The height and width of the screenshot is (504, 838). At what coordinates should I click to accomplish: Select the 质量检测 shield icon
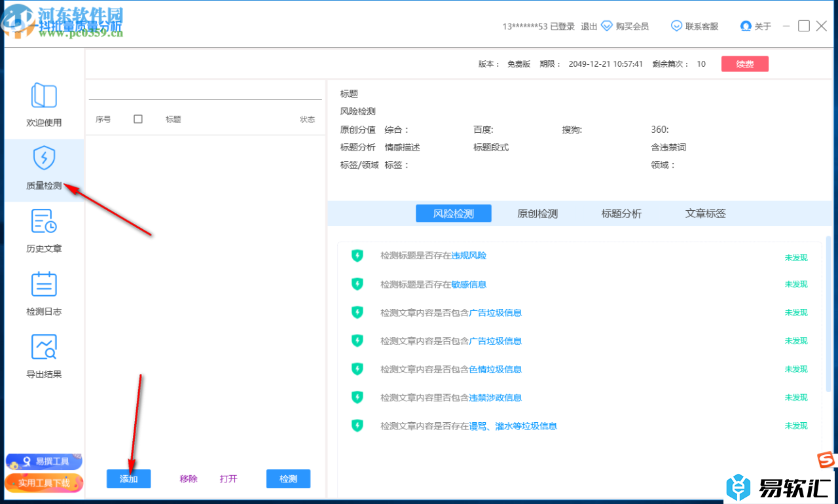(x=44, y=158)
